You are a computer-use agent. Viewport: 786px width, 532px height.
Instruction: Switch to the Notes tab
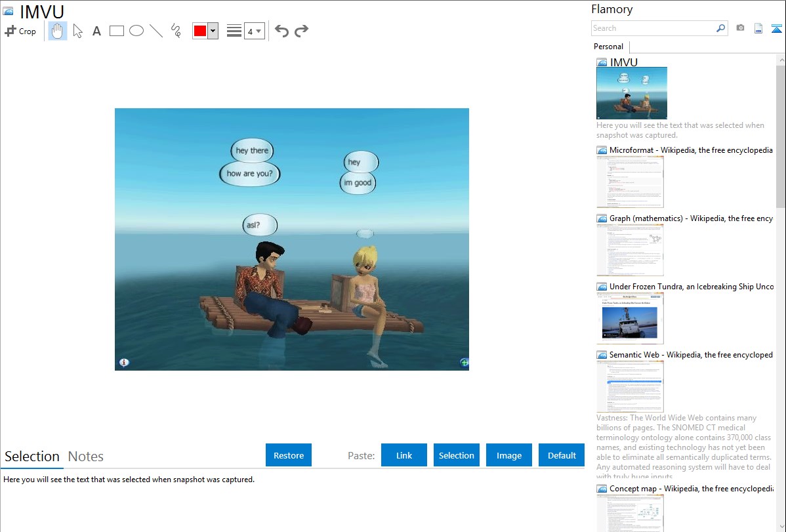[86, 457]
